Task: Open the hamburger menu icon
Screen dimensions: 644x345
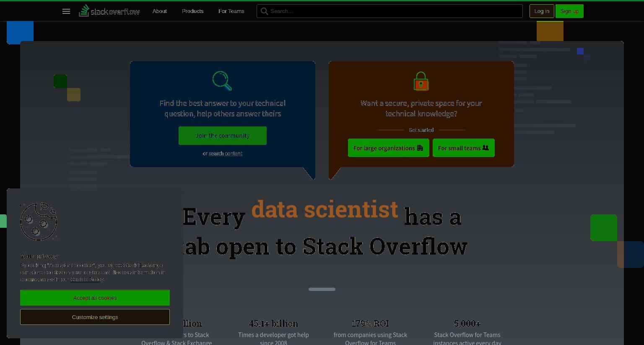Action: tap(66, 11)
